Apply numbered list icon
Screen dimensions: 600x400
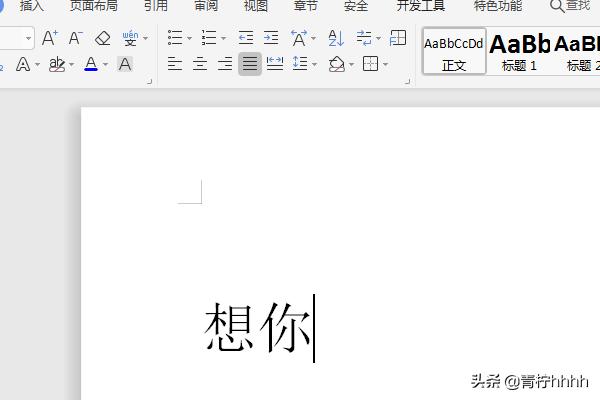pyautogui.click(x=209, y=38)
